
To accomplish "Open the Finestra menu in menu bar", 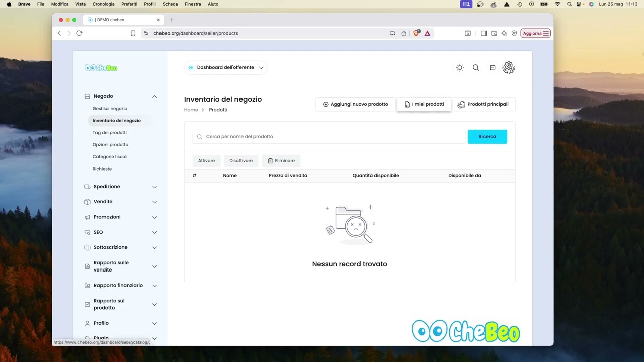I will pos(193,4).
